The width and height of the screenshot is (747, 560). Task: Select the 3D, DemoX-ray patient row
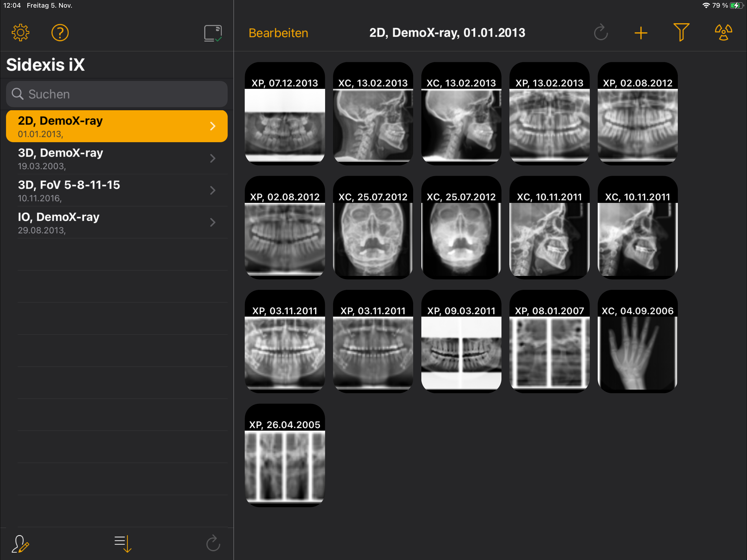[117, 158]
